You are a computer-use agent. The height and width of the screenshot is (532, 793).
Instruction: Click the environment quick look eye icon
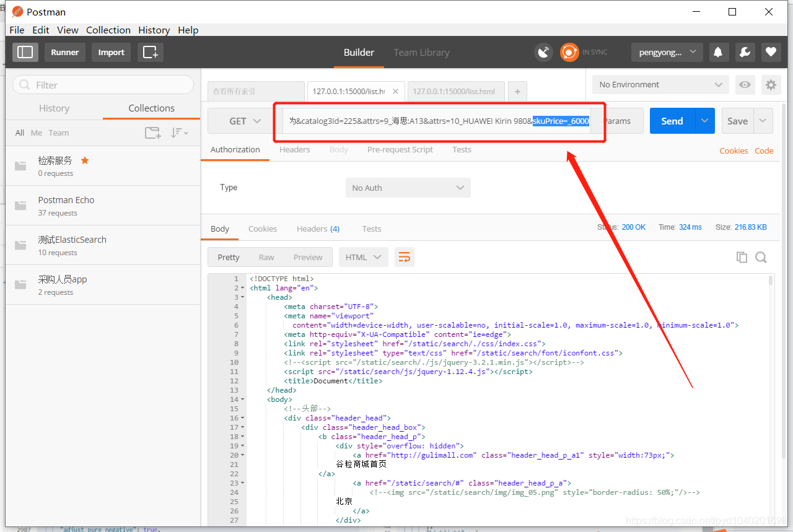(x=745, y=85)
